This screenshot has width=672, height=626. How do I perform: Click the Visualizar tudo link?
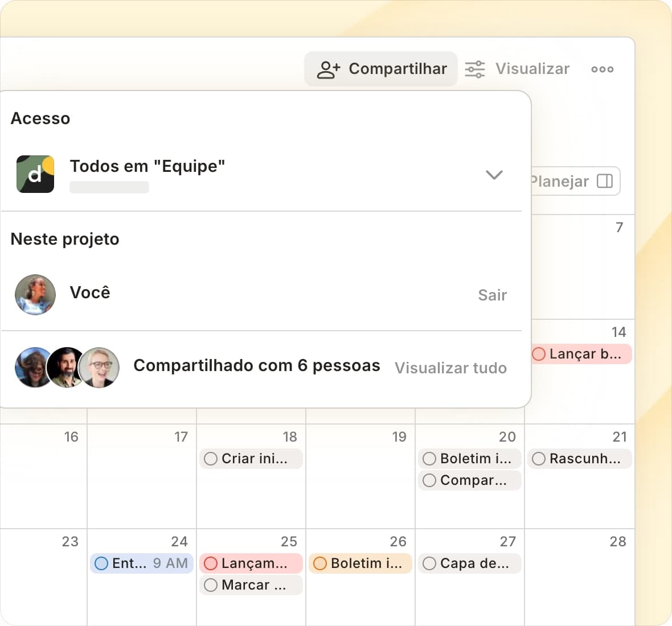(x=450, y=368)
